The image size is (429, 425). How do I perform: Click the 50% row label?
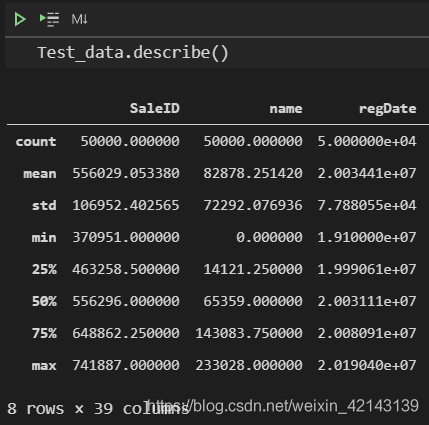tap(44, 301)
